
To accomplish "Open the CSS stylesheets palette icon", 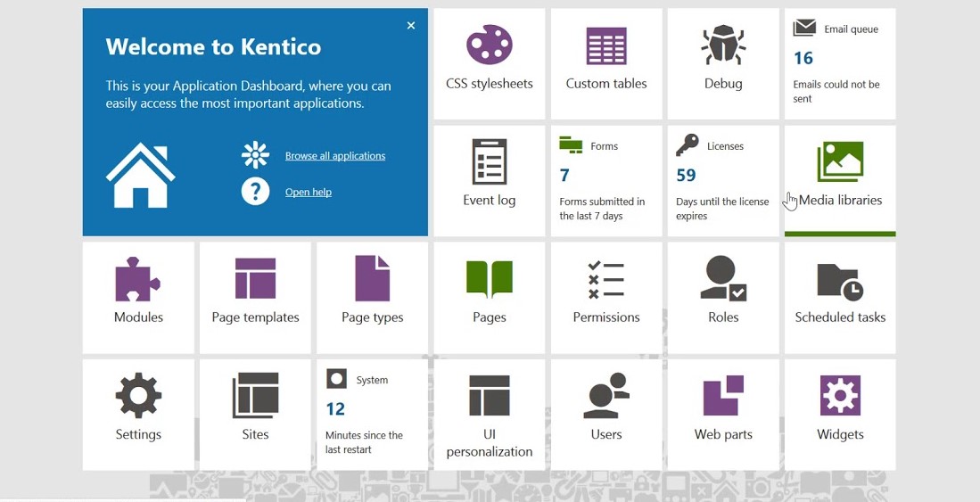I will tap(490, 45).
